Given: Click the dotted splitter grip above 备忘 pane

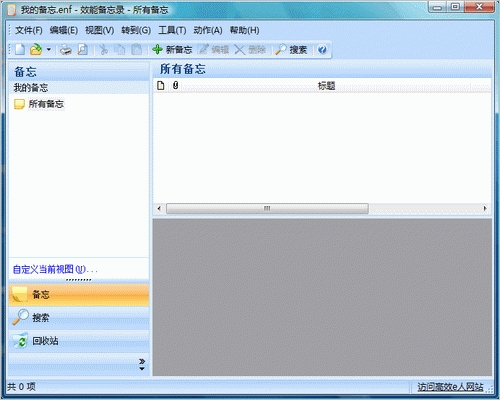Looking at the screenshot, I should [79, 280].
